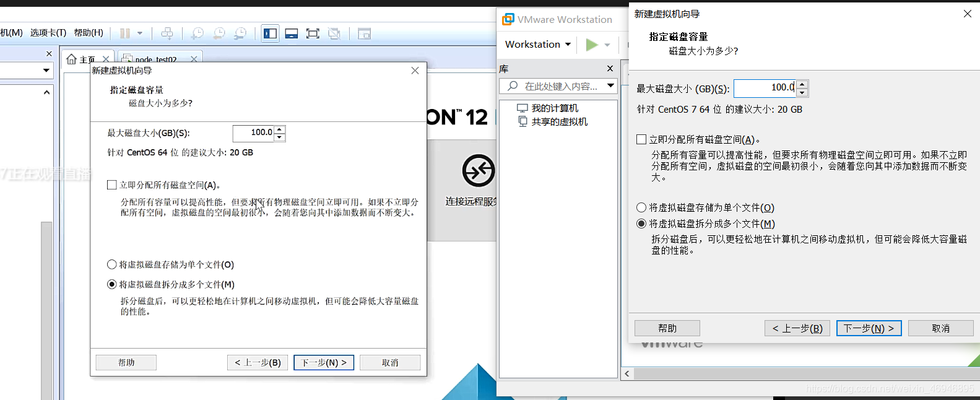Close the right 新建虚拟机向导 dialog

point(968,14)
